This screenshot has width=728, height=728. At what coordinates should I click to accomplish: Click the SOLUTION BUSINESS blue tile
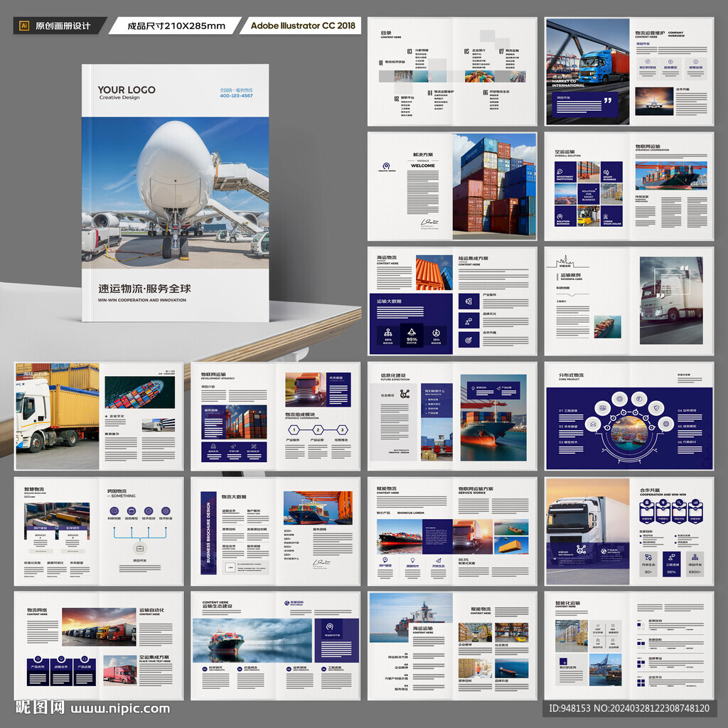point(565,216)
